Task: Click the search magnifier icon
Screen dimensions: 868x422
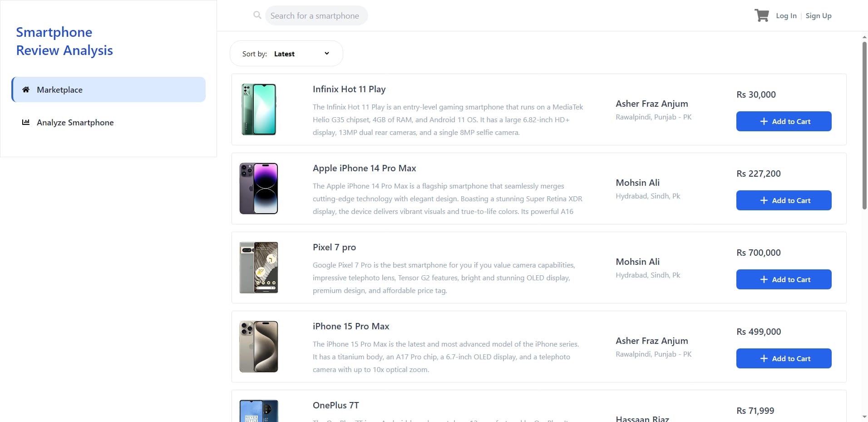Action: [257, 15]
